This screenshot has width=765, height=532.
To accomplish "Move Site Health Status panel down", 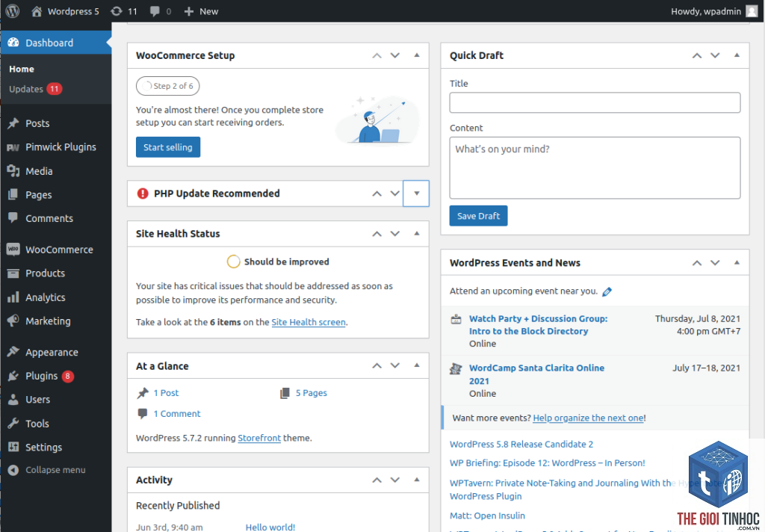I will coord(395,233).
